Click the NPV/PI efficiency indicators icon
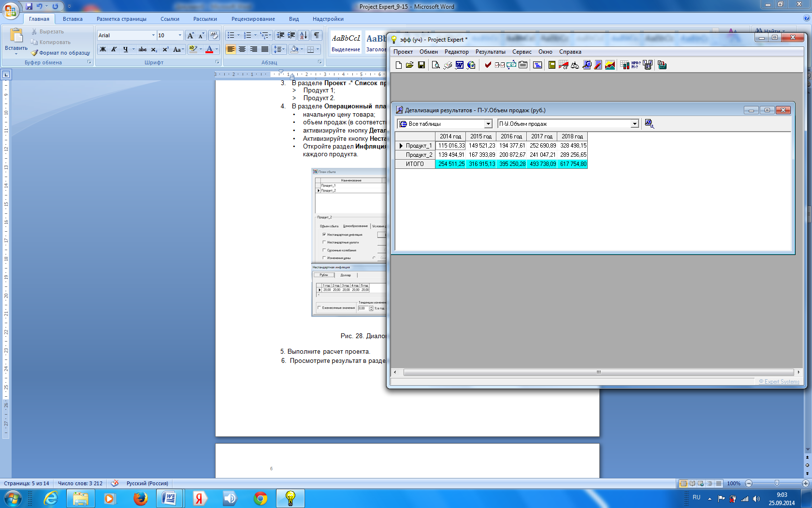 pos(636,65)
